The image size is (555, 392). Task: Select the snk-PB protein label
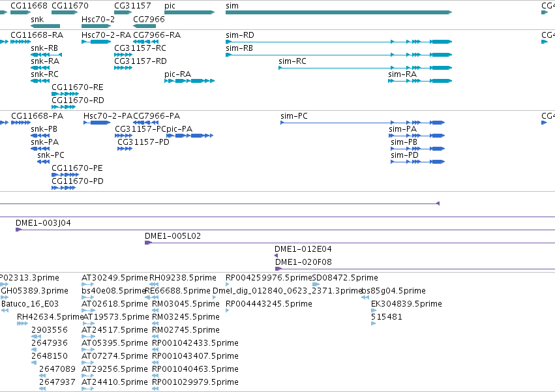coord(44,129)
